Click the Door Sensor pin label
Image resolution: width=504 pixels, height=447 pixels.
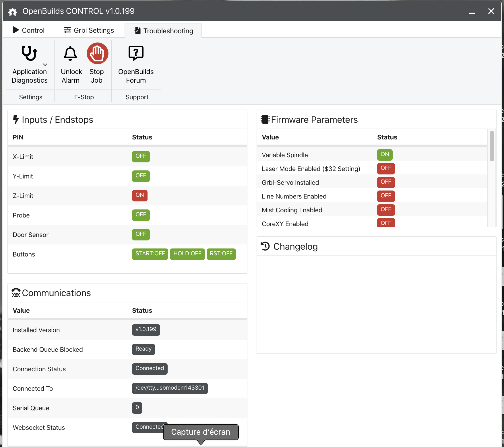point(31,235)
